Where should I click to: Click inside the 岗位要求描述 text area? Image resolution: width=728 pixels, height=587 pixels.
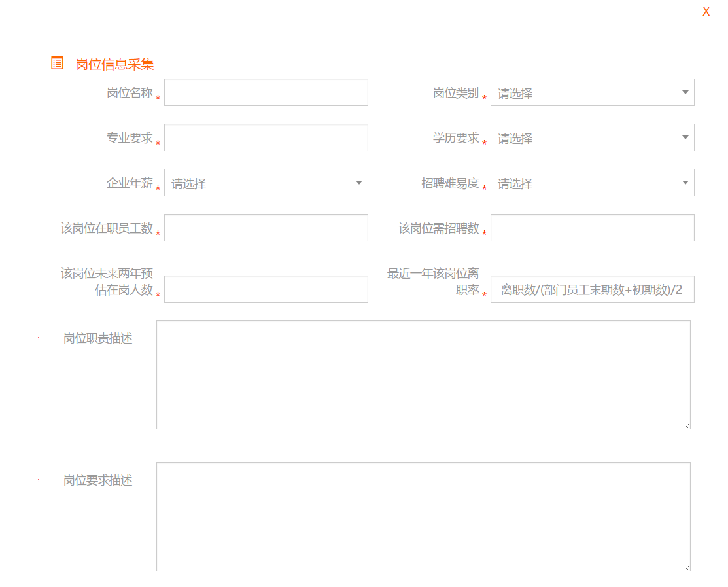pyautogui.click(x=423, y=516)
